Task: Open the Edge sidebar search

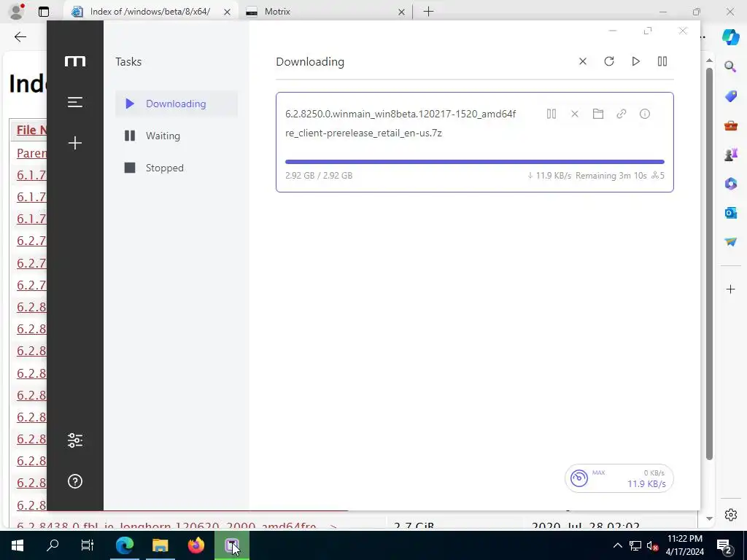Action: click(x=730, y=66)
